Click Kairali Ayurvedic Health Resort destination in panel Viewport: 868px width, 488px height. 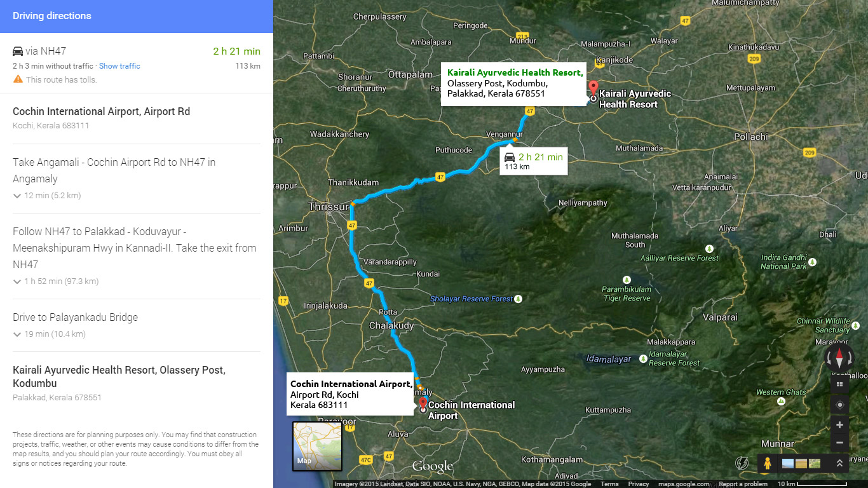coord(119,377)
